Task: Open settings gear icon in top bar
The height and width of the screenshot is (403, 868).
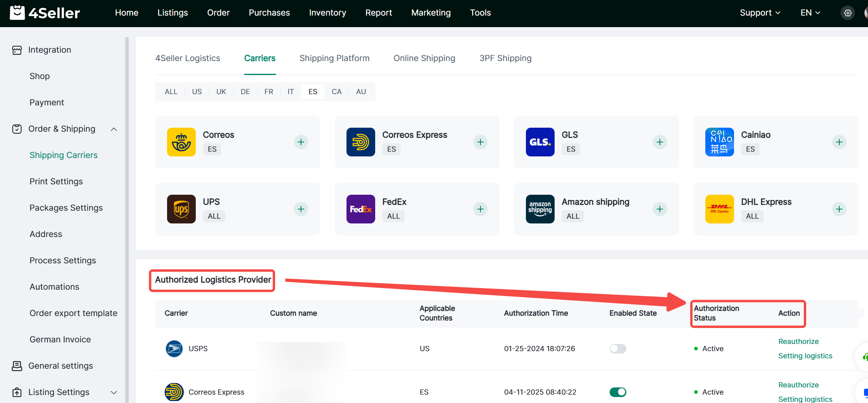Action: click(848, 13)
